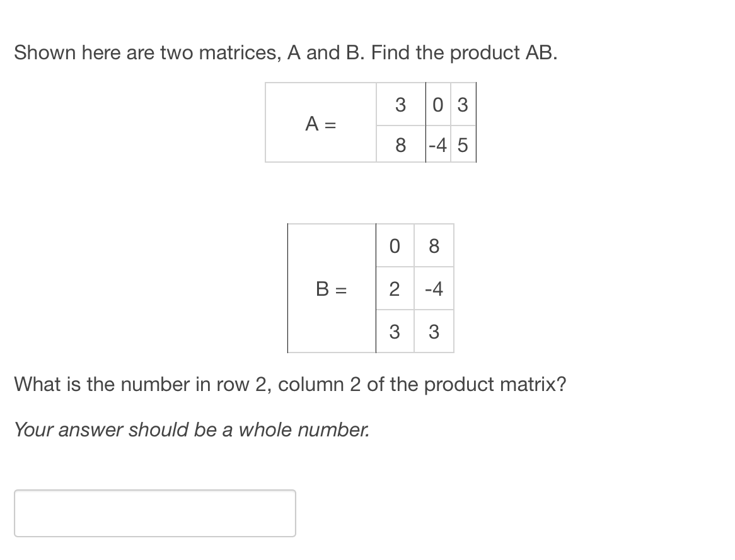The height and width of the screenshot is (560, 735).
Task: Click the italic 'Your answer should be a whole number' hint
Action: point(192,429)
